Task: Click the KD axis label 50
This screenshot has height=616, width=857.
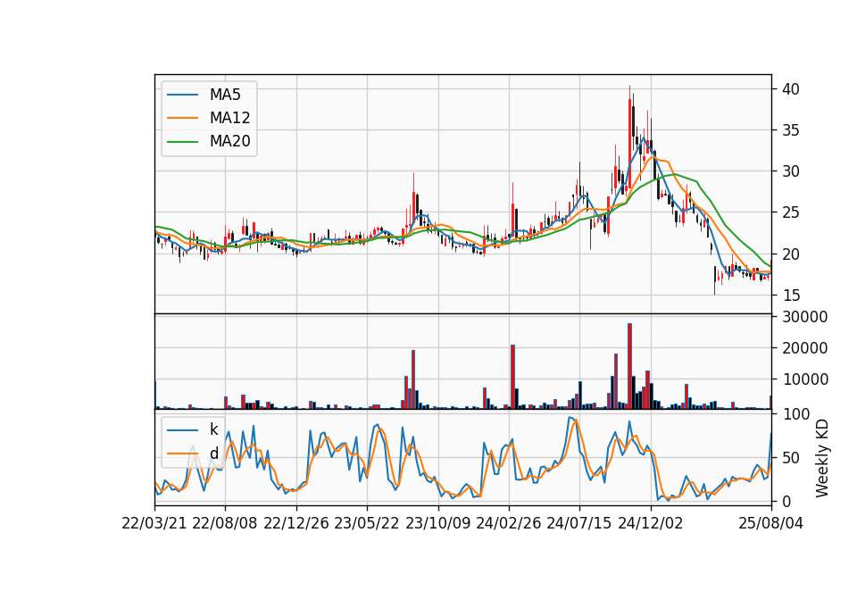Action: [x=790, y=458]
